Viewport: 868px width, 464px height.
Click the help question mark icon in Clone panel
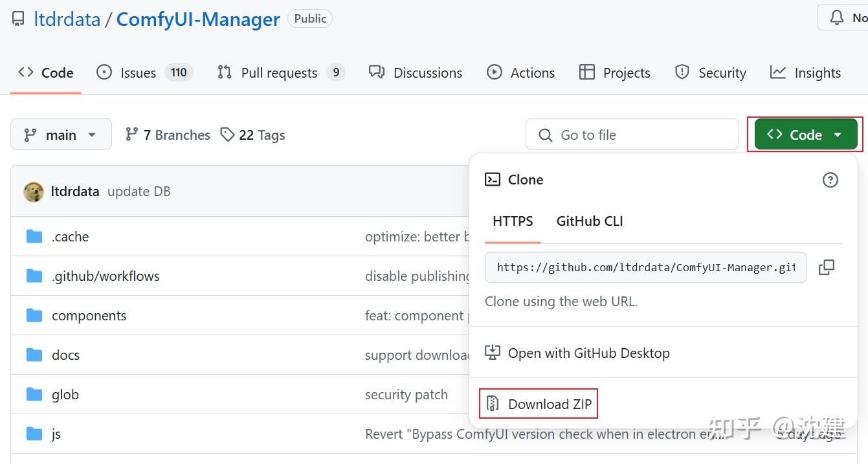pyautogui.click(x=830, y=180)
